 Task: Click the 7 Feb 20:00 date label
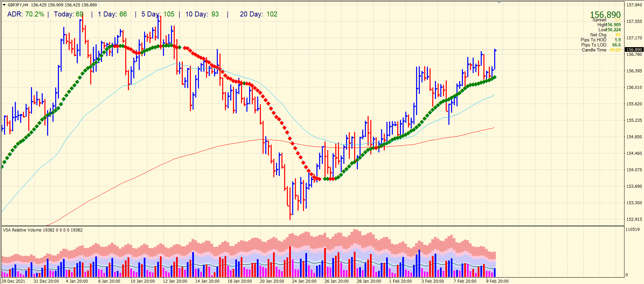465,281
